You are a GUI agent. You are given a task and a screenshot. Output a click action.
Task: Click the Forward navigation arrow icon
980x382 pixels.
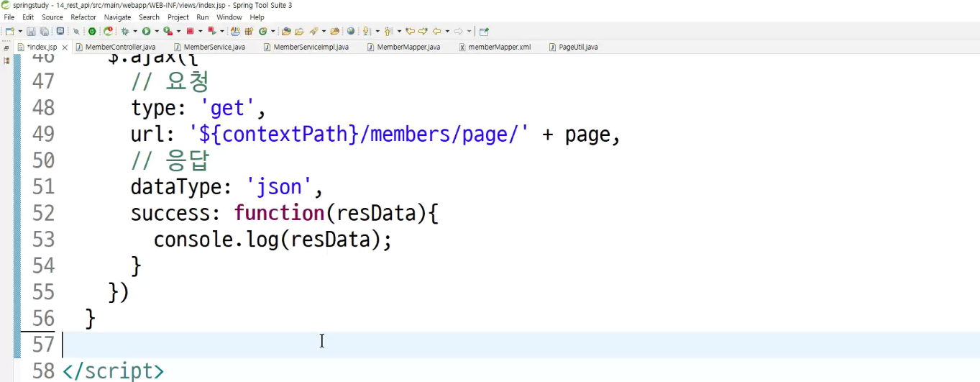pyautogui.click(x=458, y=31)
